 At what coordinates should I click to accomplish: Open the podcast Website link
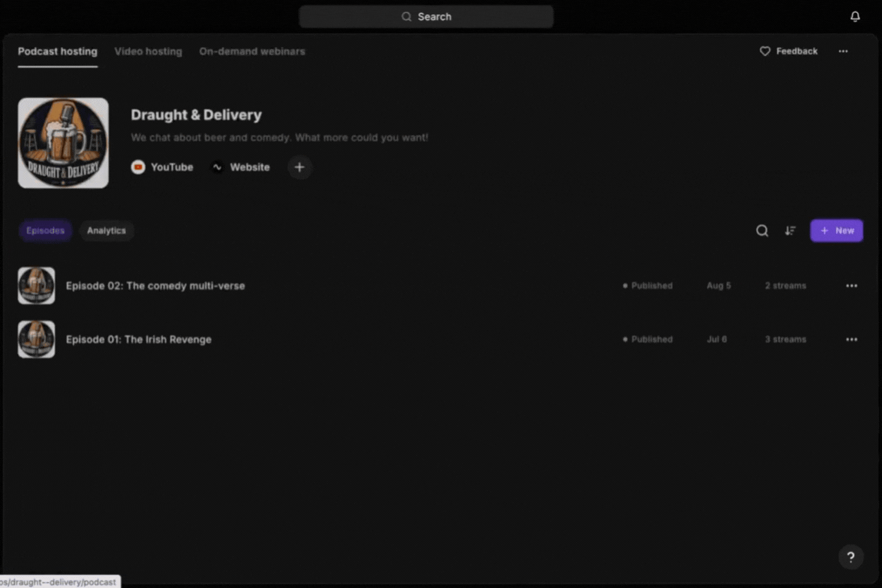[x=241, y=167]
